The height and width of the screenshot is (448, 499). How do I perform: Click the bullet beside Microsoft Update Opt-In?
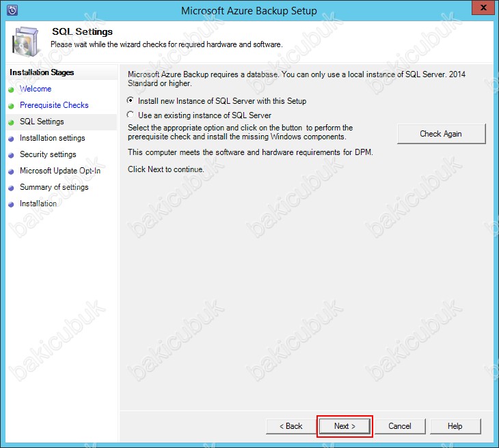[x=11, y=172]
